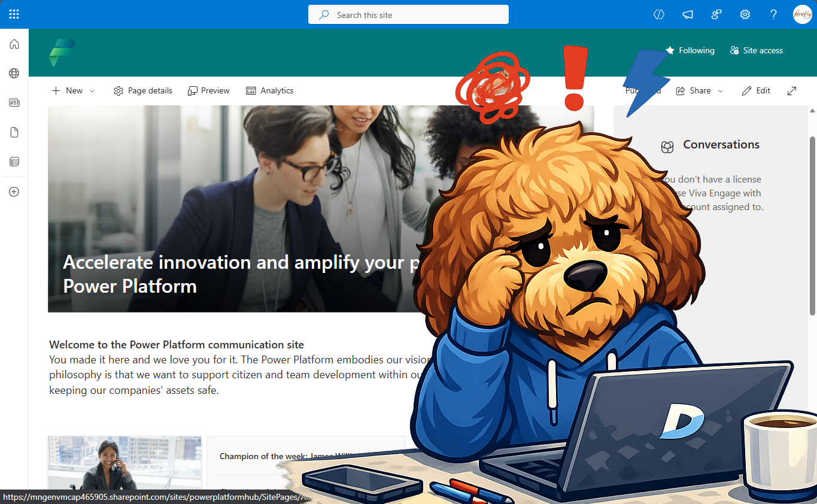
Task: Click the Copilot icon in top bar
Action: (659, 14)
